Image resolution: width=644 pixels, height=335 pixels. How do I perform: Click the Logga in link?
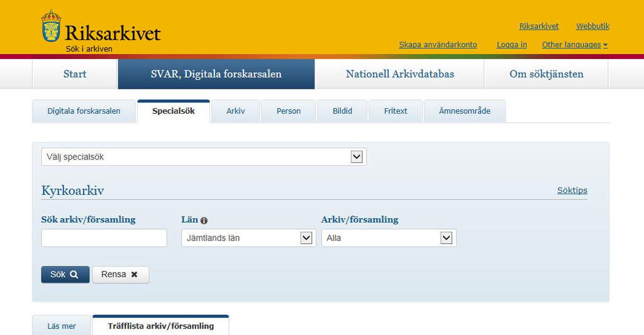coord(512,45)
